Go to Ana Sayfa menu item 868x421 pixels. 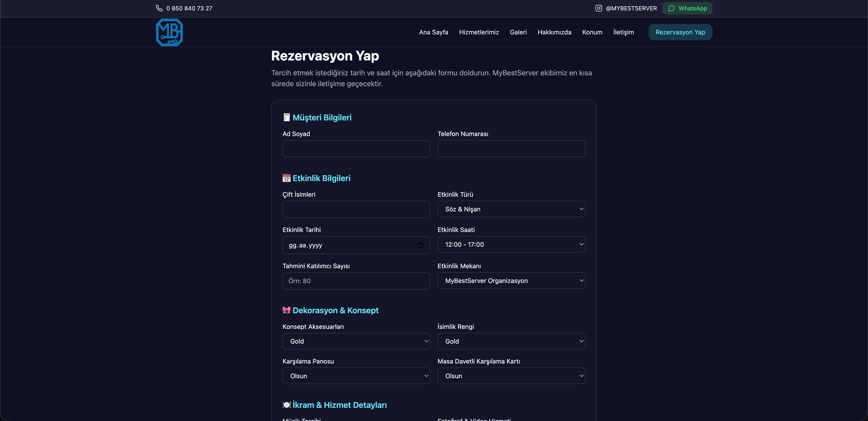433,32
